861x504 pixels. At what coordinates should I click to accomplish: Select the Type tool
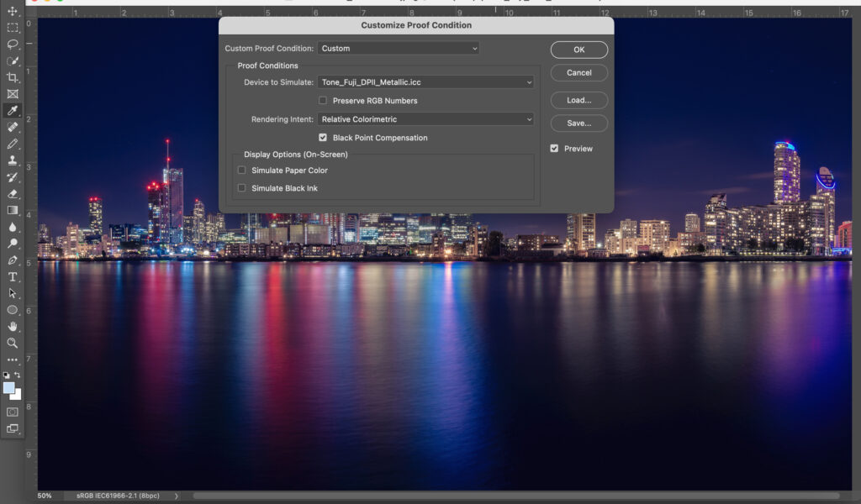click(12, 277)
